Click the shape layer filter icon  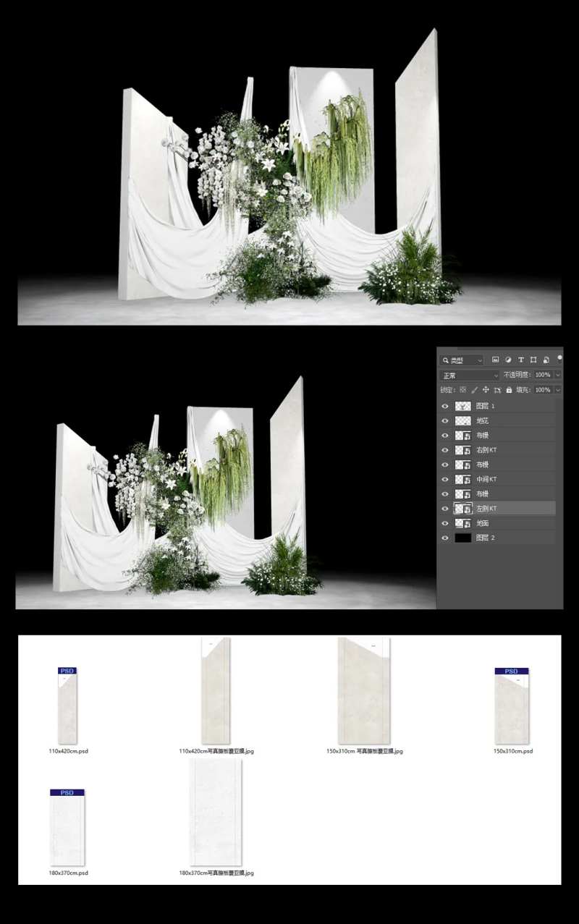533,360
